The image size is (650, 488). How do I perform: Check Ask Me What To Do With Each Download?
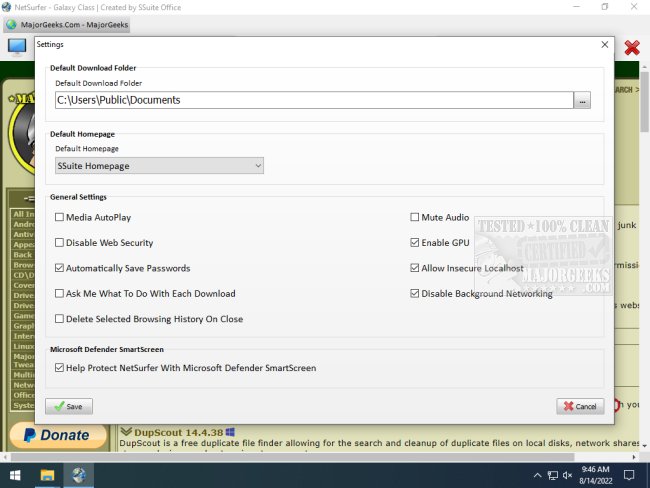click(x=59, y=294)
